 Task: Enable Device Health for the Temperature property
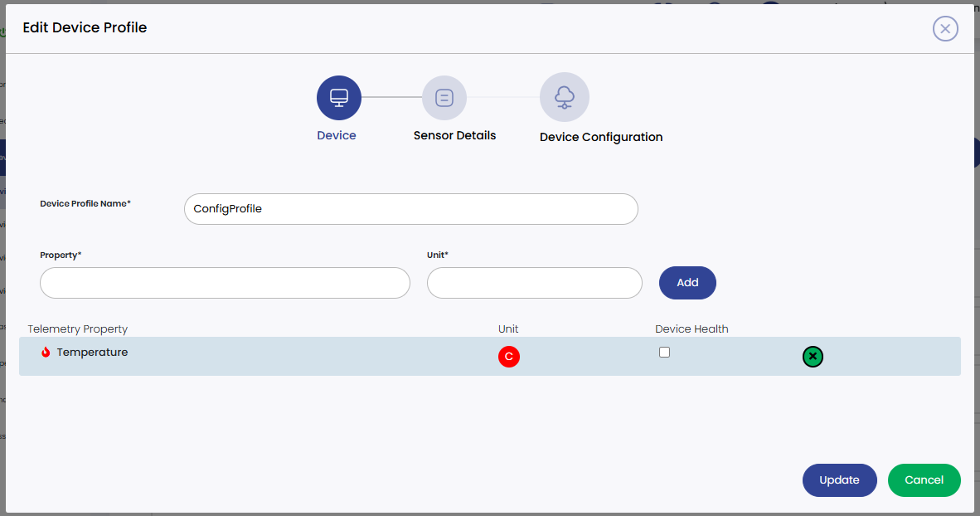point(664,352)
